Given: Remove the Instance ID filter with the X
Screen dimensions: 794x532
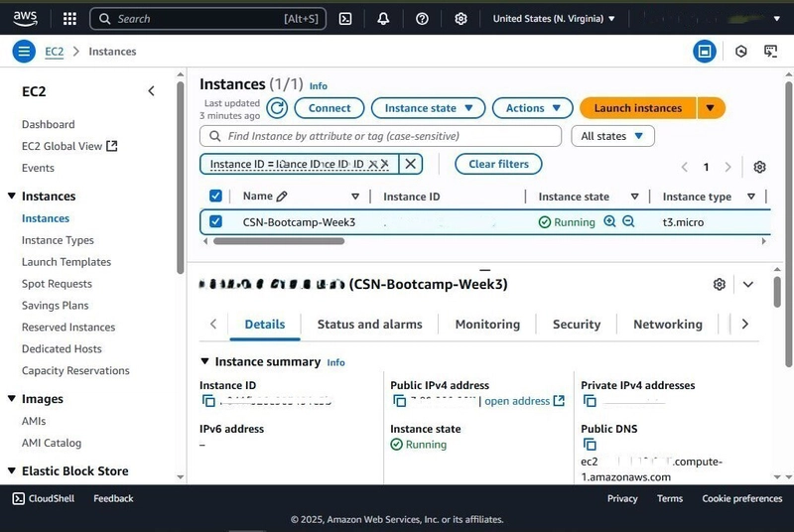Looking at the screenshot, I should pyautogui.click(x=411, y=164).
